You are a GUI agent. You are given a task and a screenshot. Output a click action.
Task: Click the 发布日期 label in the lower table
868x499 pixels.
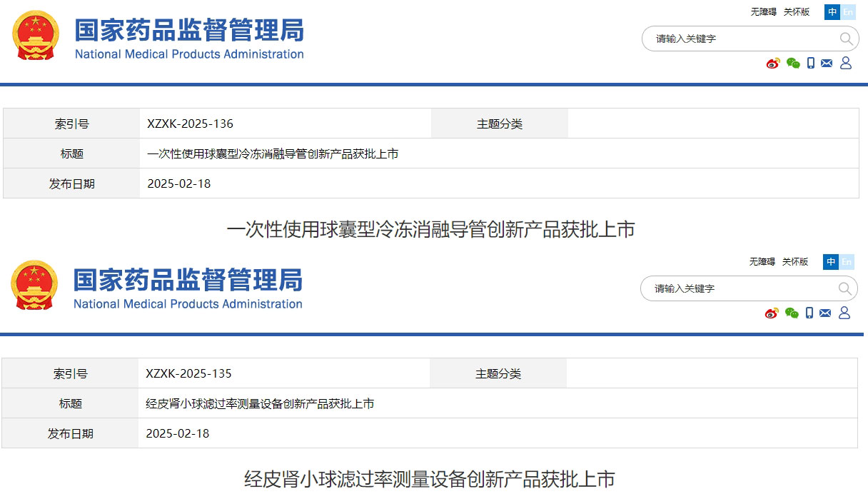tap(70, 433)
